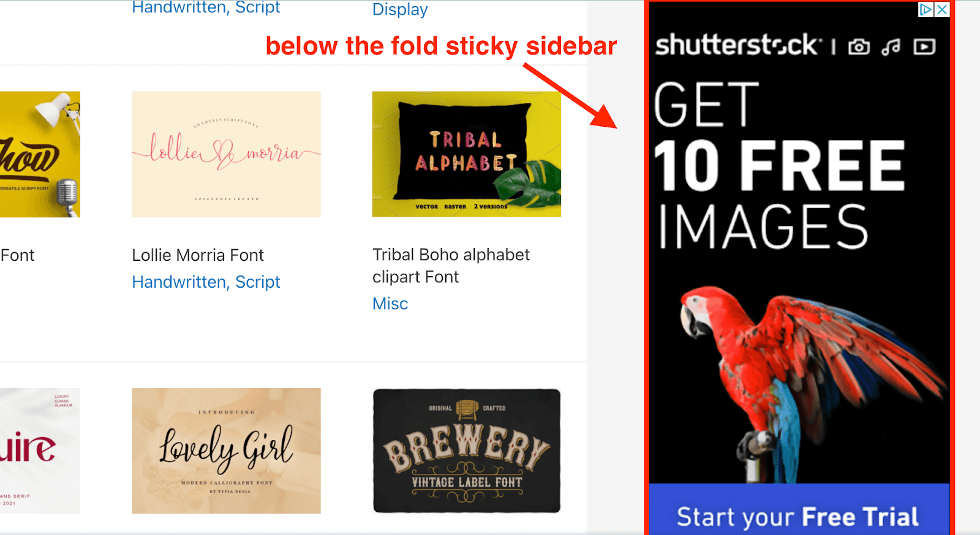This screenshot has height=535, width=980.
Task: Click the Tribal Alphabet pillow preview image
Action: (466, 154)
